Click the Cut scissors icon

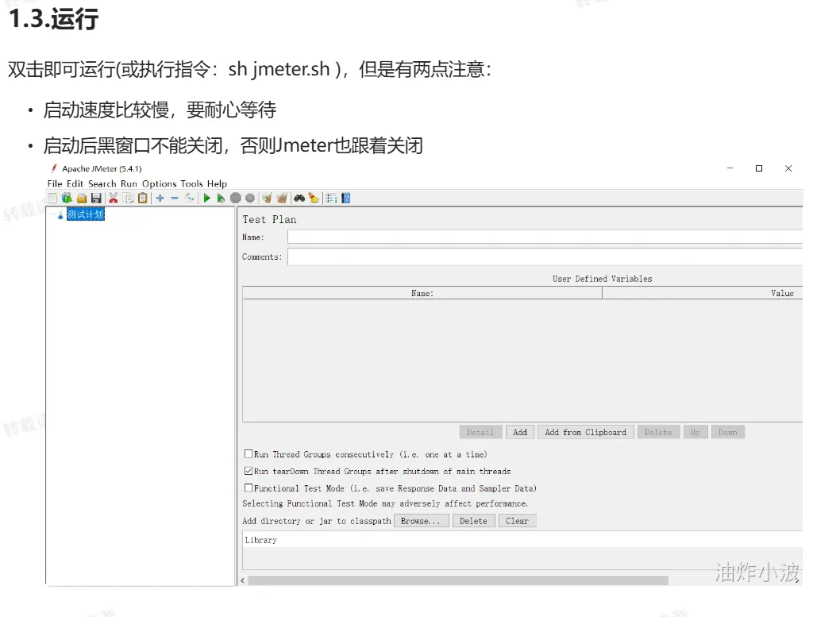(x=113, y=199)
